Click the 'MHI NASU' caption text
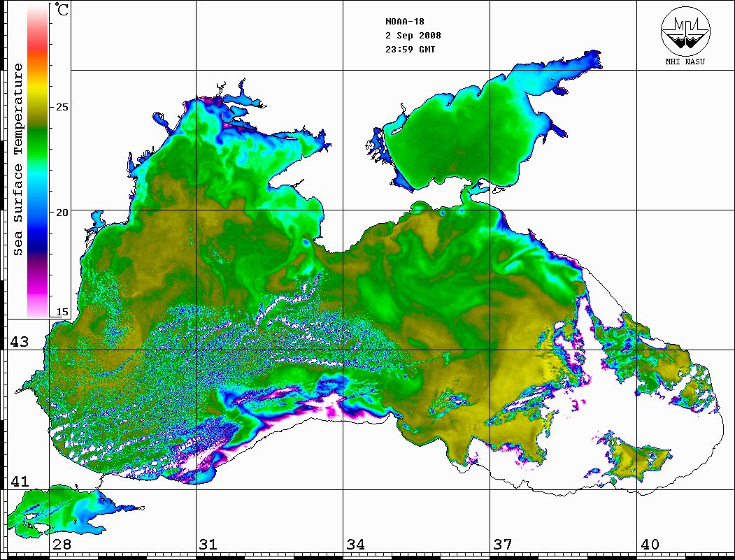 click(685, 62)
